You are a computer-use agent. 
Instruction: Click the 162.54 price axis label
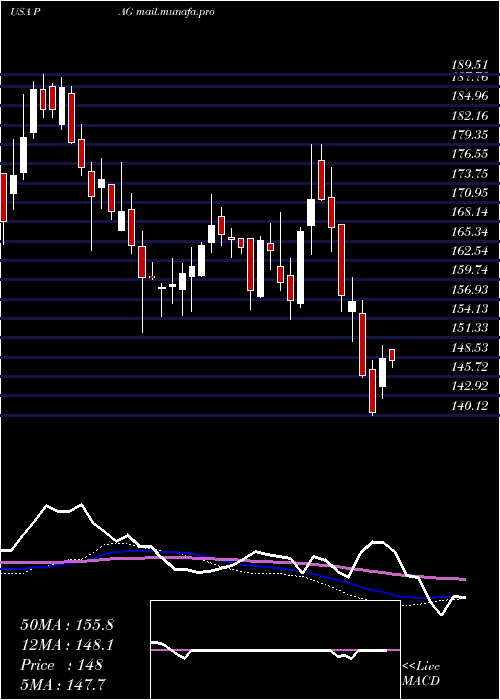(x=470, y=250)
